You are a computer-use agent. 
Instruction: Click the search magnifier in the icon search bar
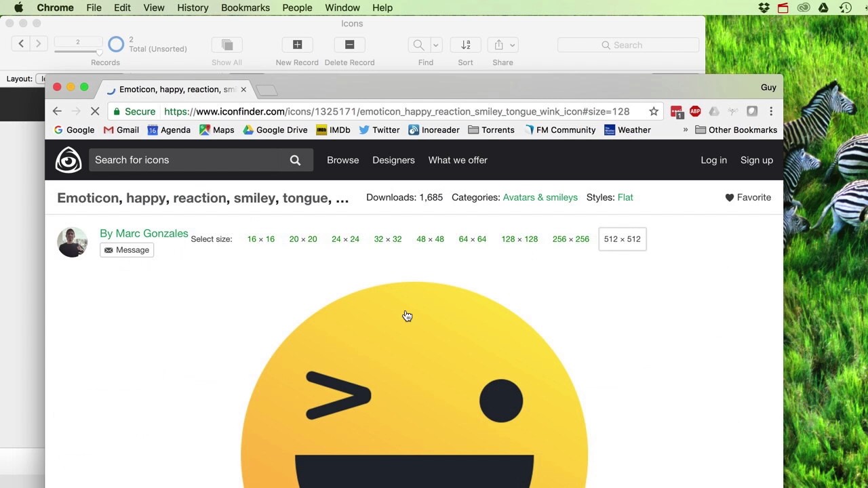(x=295, y=160)
